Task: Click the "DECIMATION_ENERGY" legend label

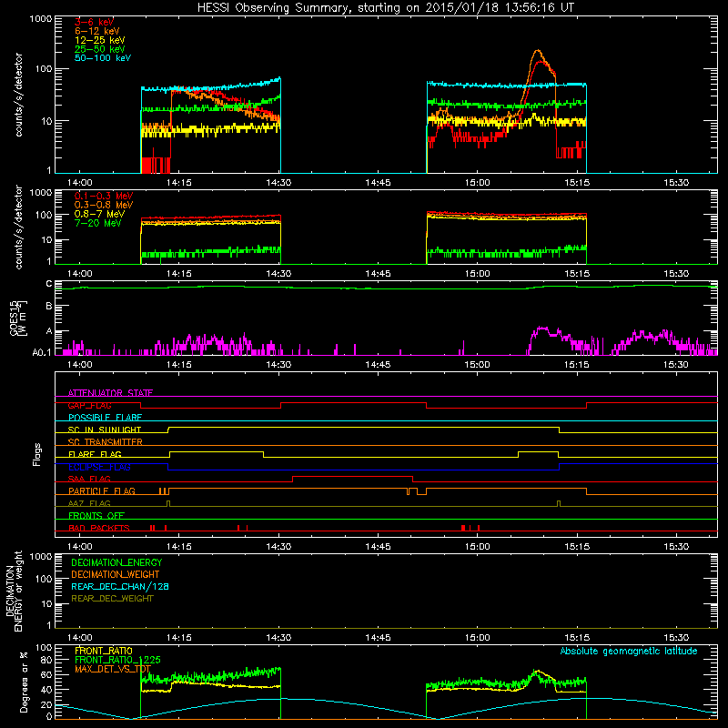Action: 116,562
